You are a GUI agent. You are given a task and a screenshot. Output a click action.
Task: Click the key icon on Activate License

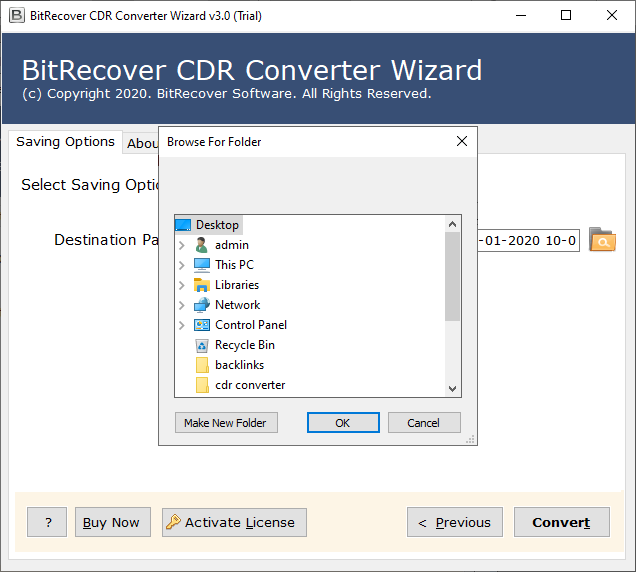click(173, 522)
